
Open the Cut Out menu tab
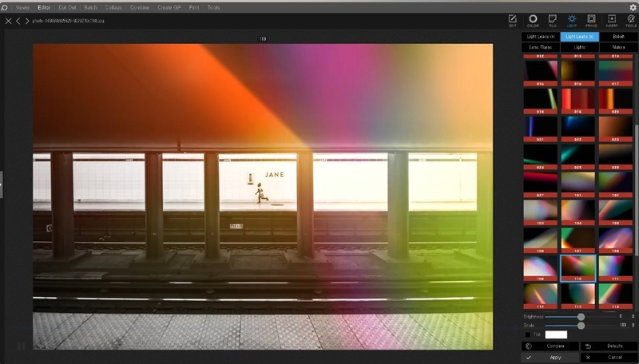67,7
